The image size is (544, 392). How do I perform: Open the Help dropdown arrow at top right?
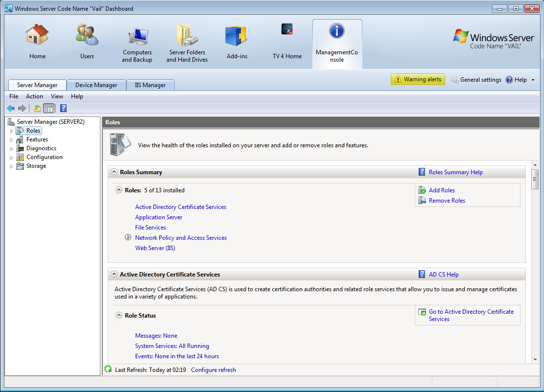[x=533, y=80]
